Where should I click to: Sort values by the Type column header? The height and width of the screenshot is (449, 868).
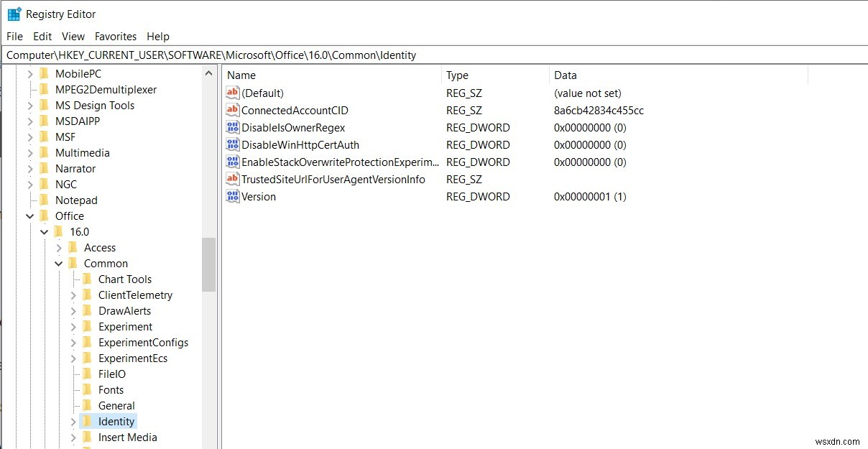(x=495, y=75)
